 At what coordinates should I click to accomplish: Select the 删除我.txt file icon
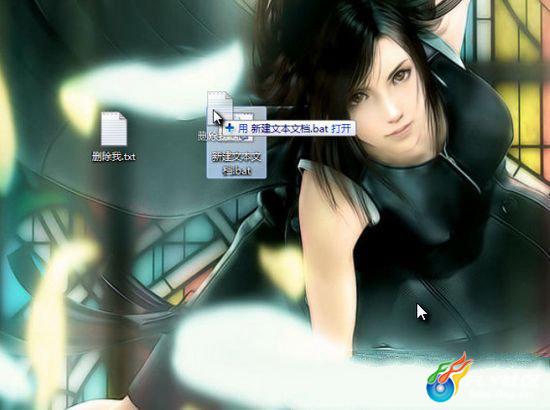[x=114, y=129]
